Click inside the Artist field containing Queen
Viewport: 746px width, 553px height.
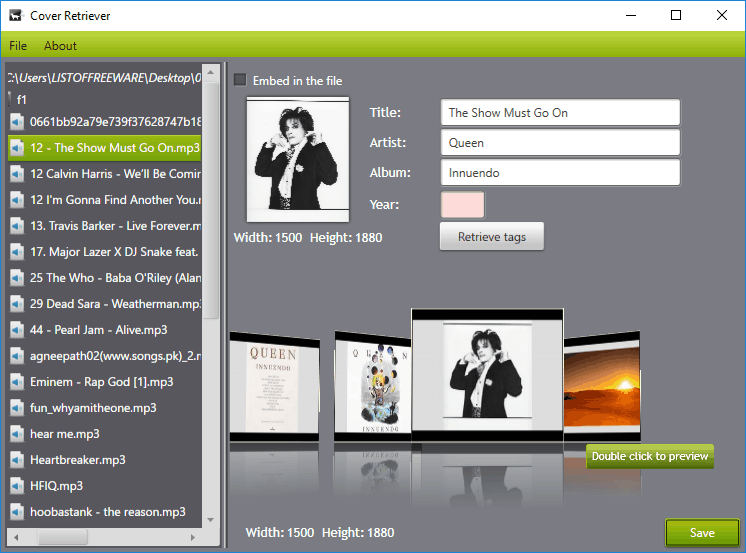point(560,143)
